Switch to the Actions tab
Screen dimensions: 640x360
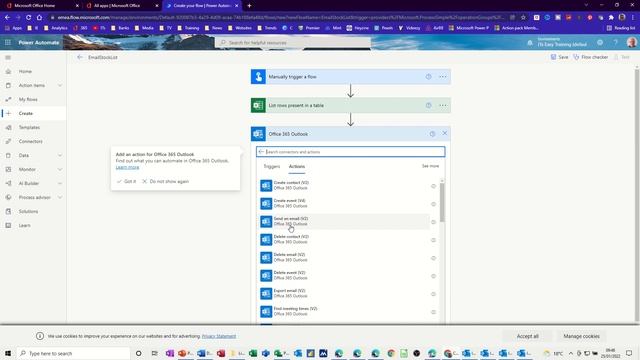coord(297,167)
